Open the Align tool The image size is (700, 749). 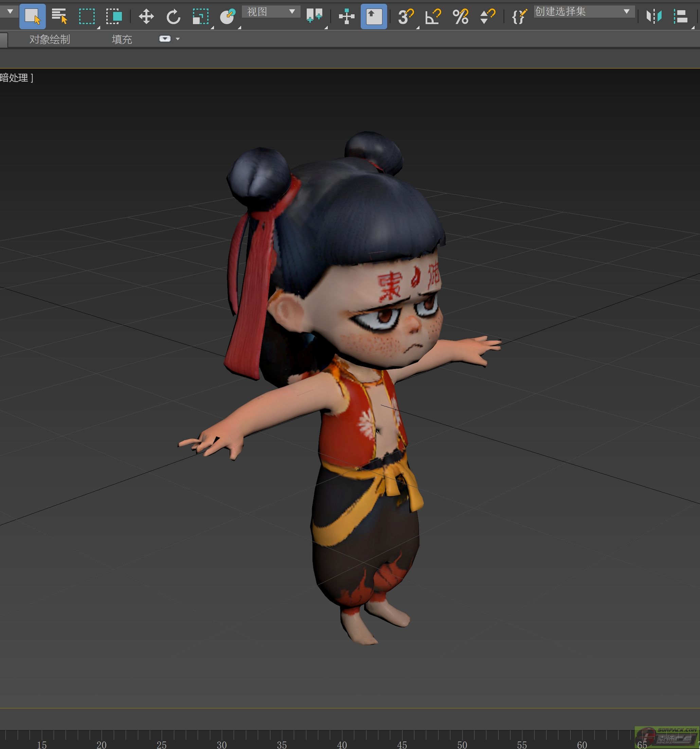680,17
